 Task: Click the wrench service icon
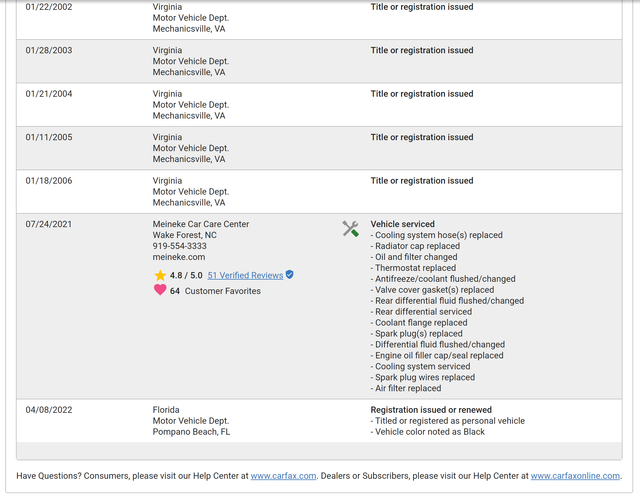pyautogui.click(x=350, y=229)
